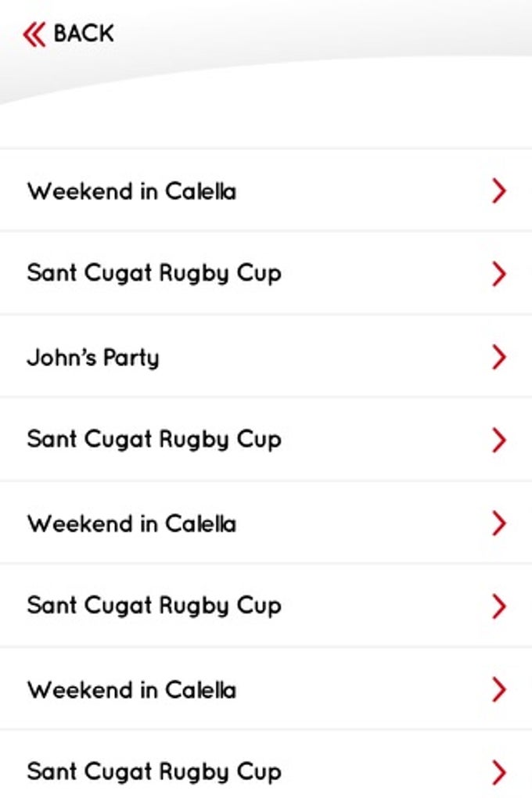Tap the red double-chevron back icon

(34, 34)
